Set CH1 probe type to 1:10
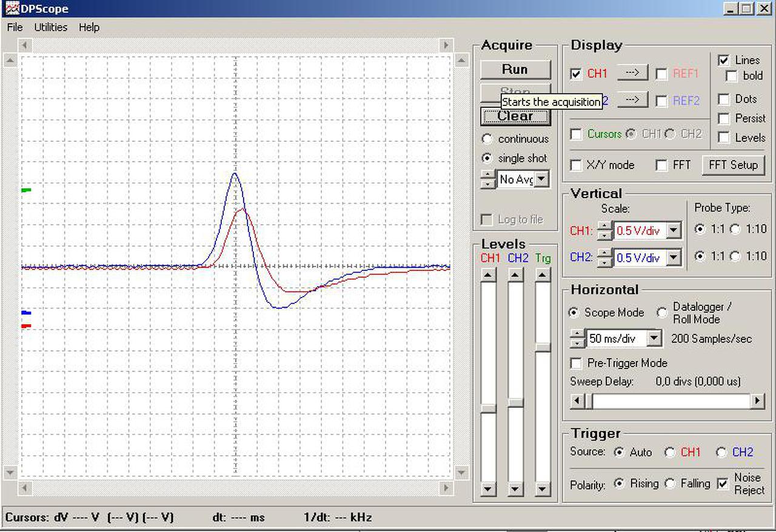This screenshot has height=532, width=776. click(735, 229)
